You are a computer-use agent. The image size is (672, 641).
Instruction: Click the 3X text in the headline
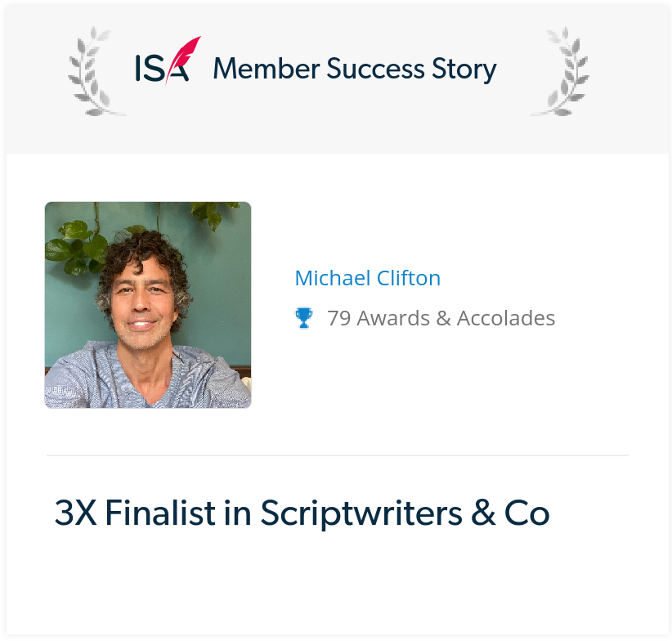75,513
